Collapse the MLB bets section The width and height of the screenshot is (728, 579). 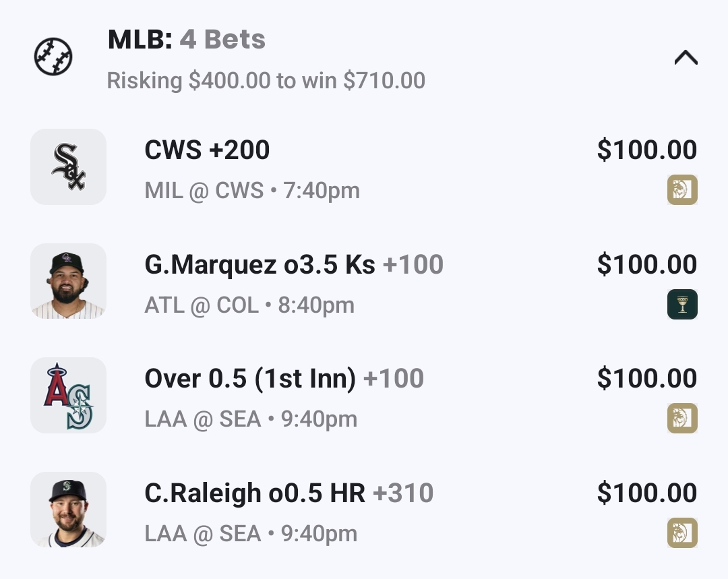coord(686,58)
